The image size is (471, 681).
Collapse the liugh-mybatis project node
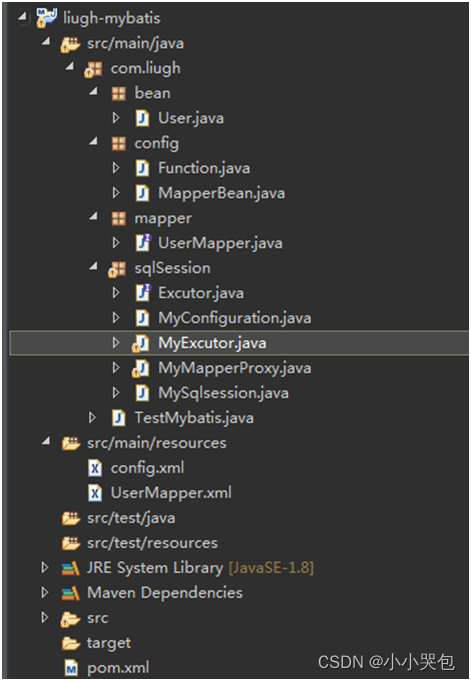21,17
